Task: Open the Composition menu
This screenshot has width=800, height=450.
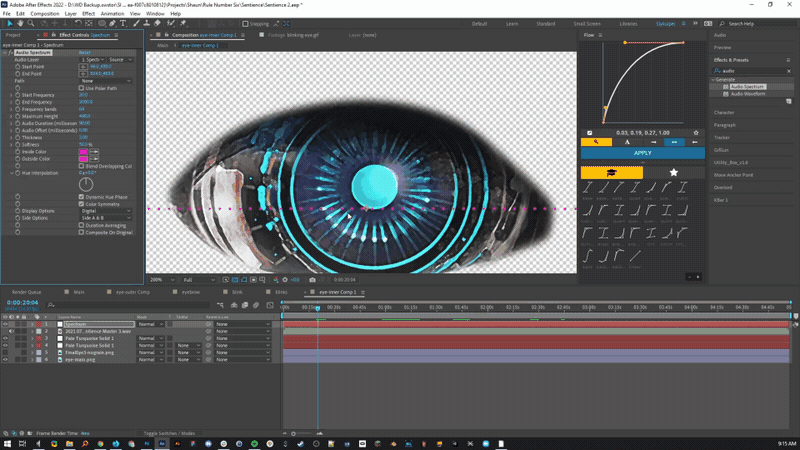Action: tap(45, 14)
